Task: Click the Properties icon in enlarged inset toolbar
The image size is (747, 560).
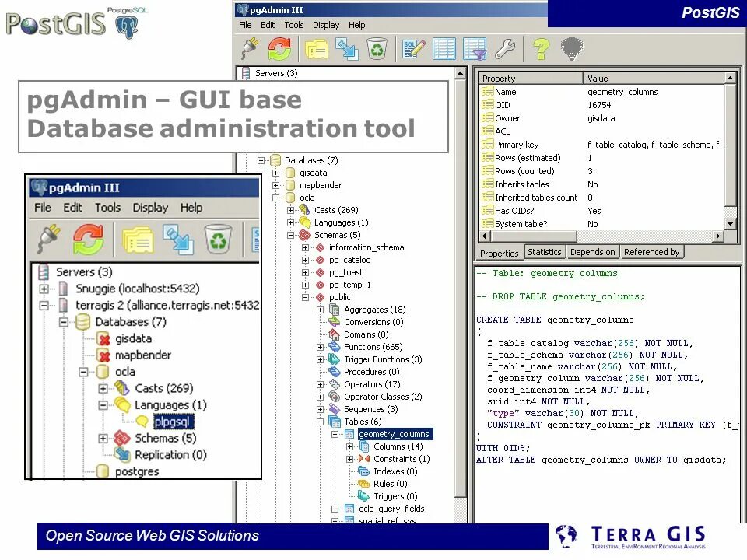Action: point(138,239)
